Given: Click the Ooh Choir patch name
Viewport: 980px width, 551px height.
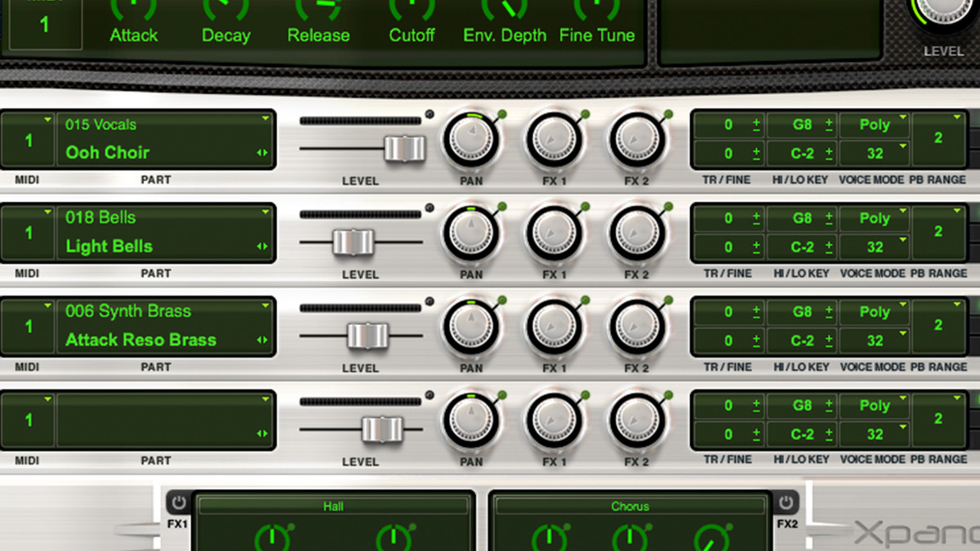Looking at the screenshot, I should point(107,153).
